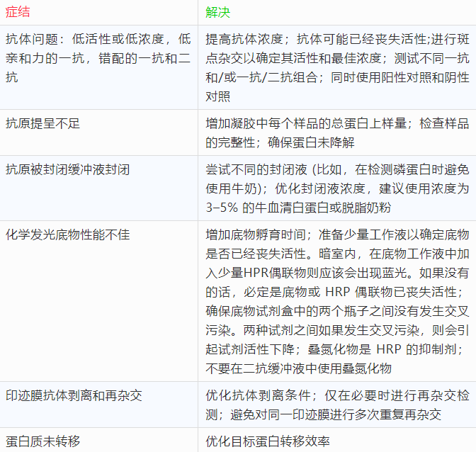Click the phrase "确保蛋白未降解"
Viewport: 476px width, 452px height.
pos(311,142)
